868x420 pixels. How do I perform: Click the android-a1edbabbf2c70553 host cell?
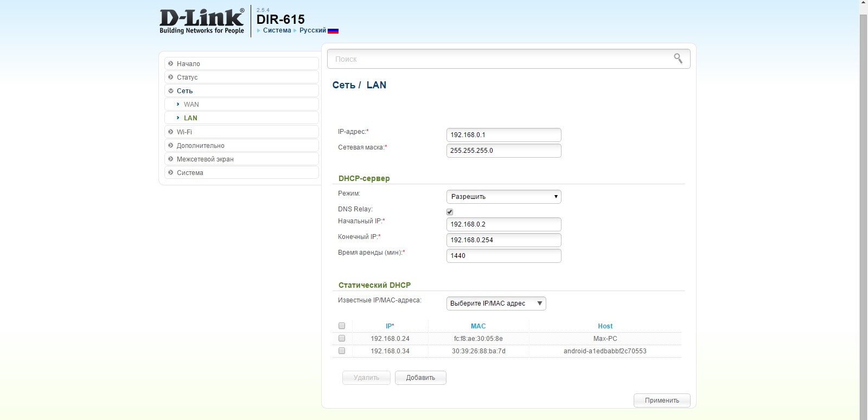tap(605, 351)
